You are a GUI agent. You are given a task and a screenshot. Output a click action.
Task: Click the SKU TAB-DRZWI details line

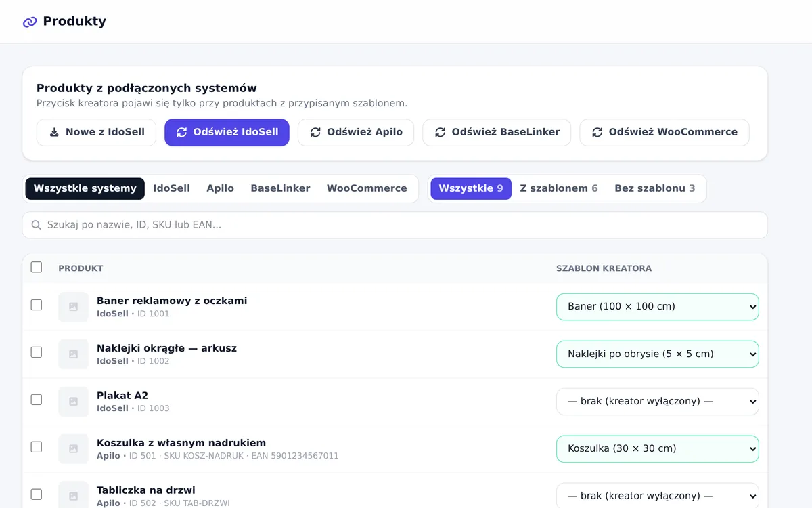[x=163, y=503]
